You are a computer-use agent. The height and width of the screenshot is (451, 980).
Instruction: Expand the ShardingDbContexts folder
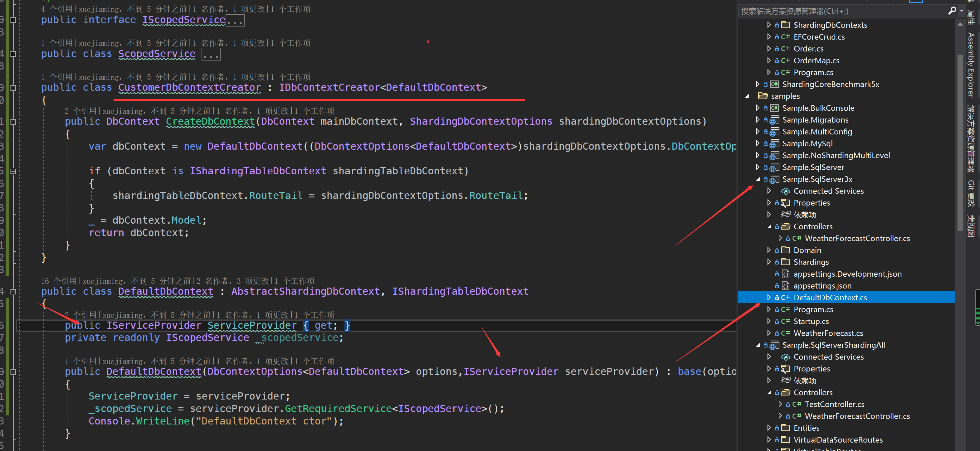click(769, 25)
